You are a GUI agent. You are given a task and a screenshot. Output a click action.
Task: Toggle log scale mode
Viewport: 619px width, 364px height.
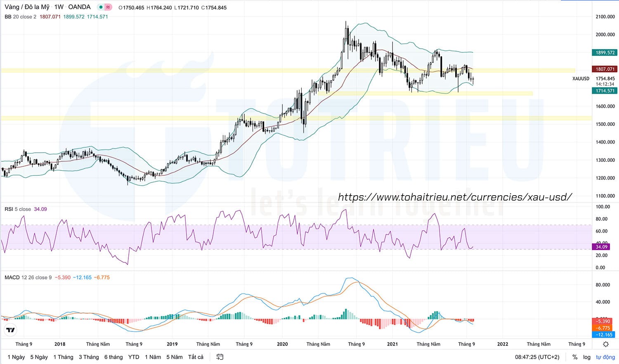[586, 357]
